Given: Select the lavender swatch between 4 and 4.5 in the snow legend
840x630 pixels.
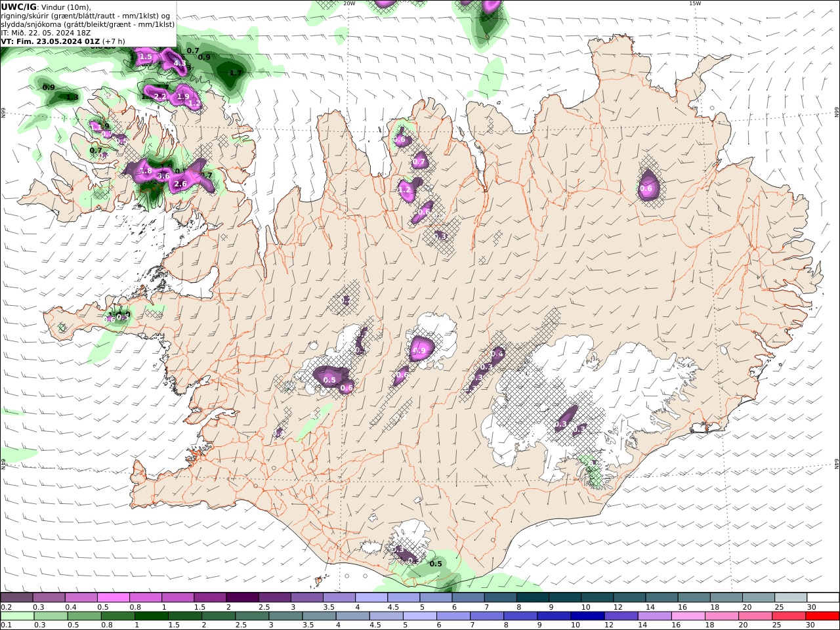Looking at the screenshot, I should coord(371,597).
